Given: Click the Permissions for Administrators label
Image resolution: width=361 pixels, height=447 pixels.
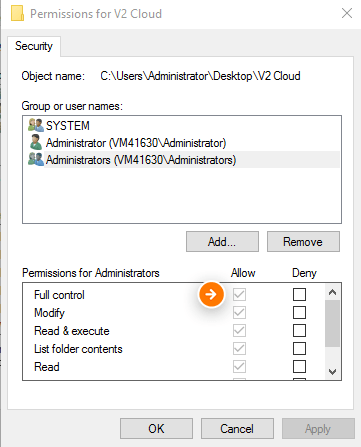Looking at the screenshot, I should [91, 273].
